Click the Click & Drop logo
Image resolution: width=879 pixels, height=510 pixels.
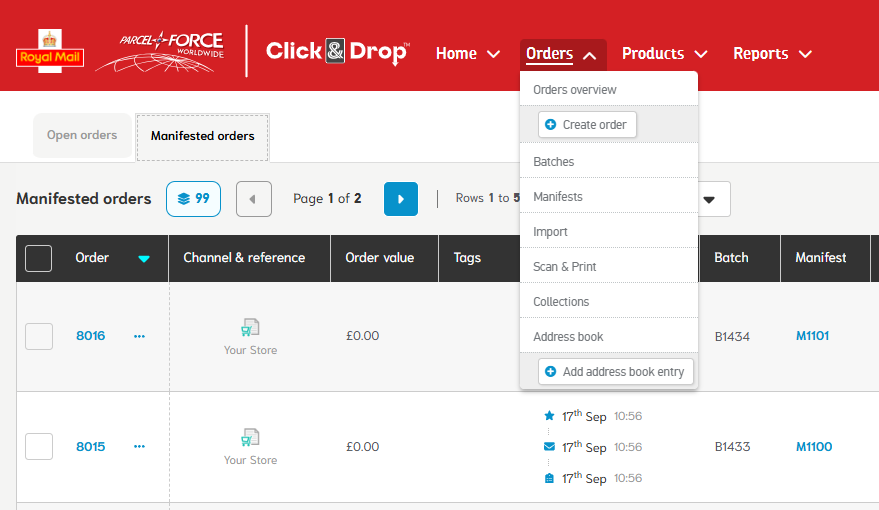(x=338, y=52)
